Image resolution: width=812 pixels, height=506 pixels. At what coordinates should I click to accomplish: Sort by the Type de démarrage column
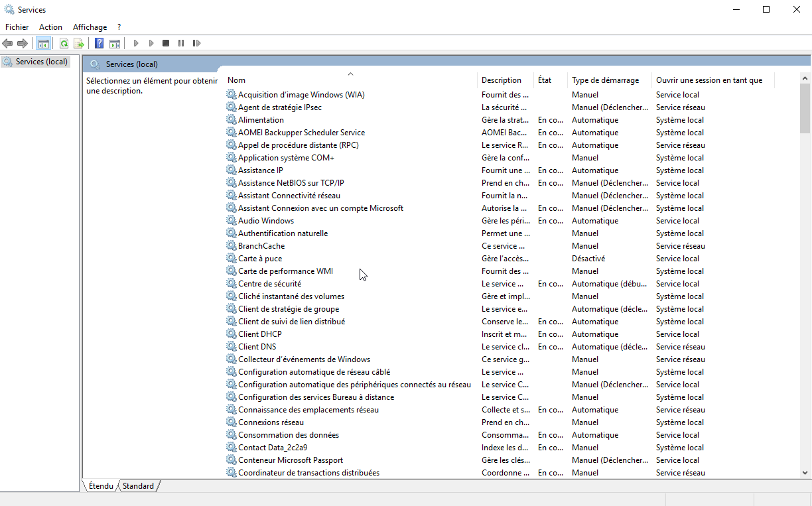click(605, 80)
